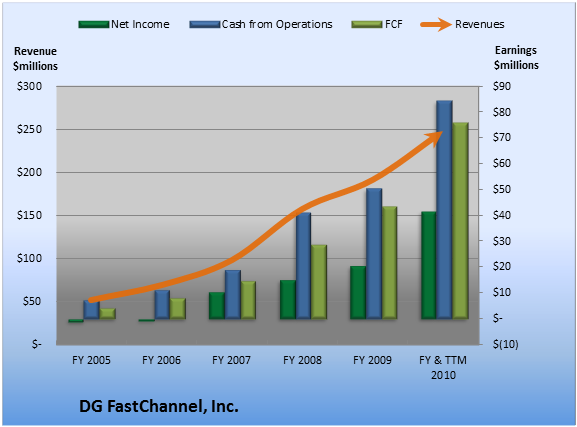Select FY 2007 Net Income bar
This screenshot has width=577, height=427.
(x=217, y=306)
